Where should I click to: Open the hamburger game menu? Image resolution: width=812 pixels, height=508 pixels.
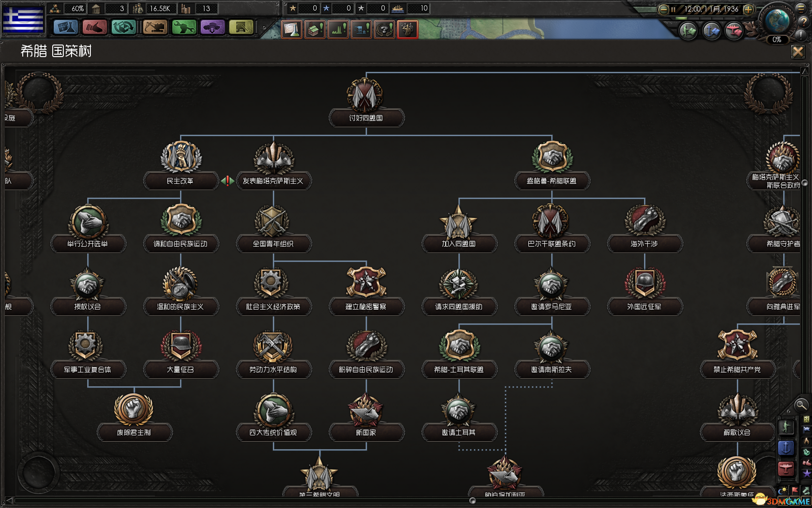point(801,8)
